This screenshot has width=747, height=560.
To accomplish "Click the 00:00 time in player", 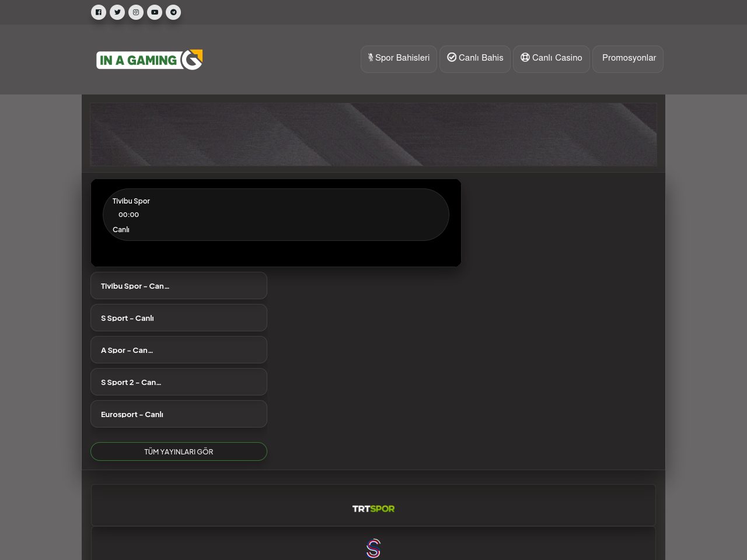I will coord(128,215).
